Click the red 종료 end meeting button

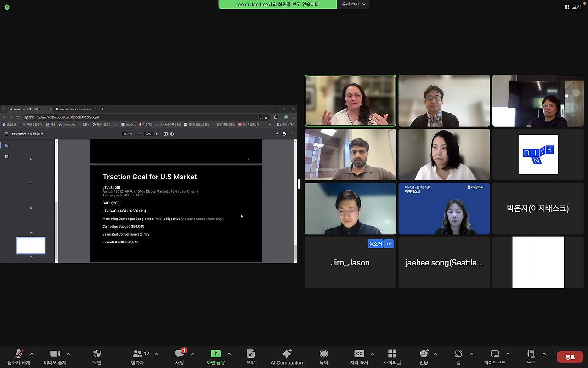pyautogui.click(x=570, y=357)
